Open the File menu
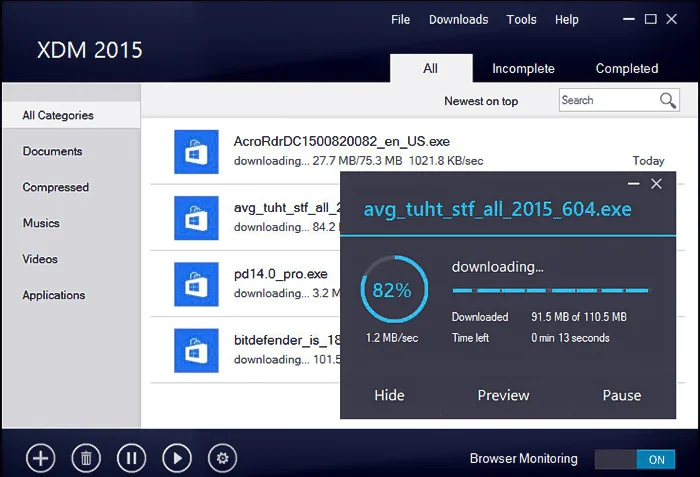Viewport: 700px width, 477px height. 400,20
